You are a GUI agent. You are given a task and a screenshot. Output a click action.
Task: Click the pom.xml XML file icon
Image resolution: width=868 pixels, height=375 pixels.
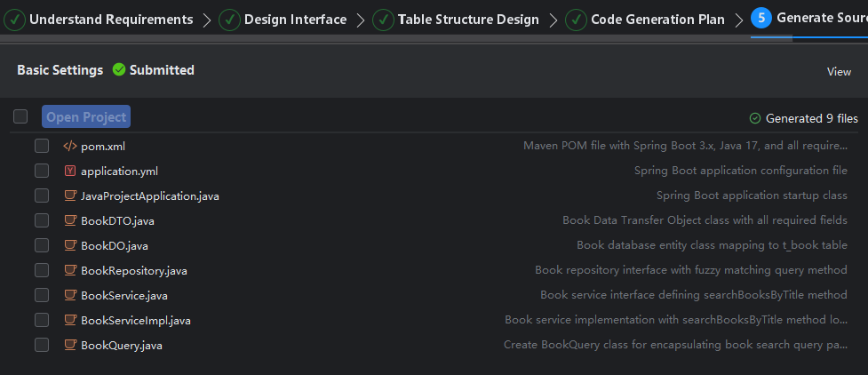[70, 146]
